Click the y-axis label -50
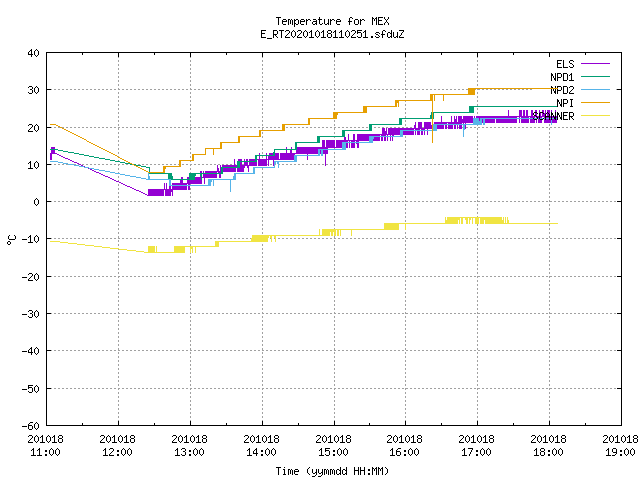640x480 pixels. click(31, 389)
